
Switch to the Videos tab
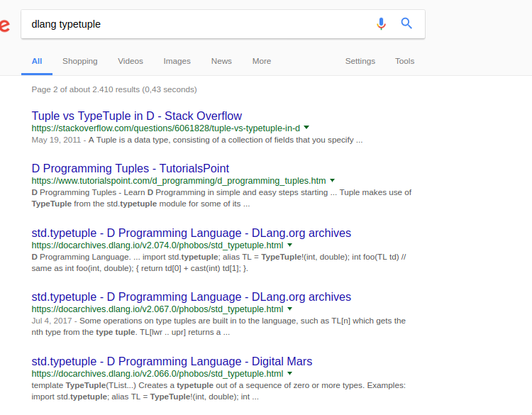(x=131, y=62)
